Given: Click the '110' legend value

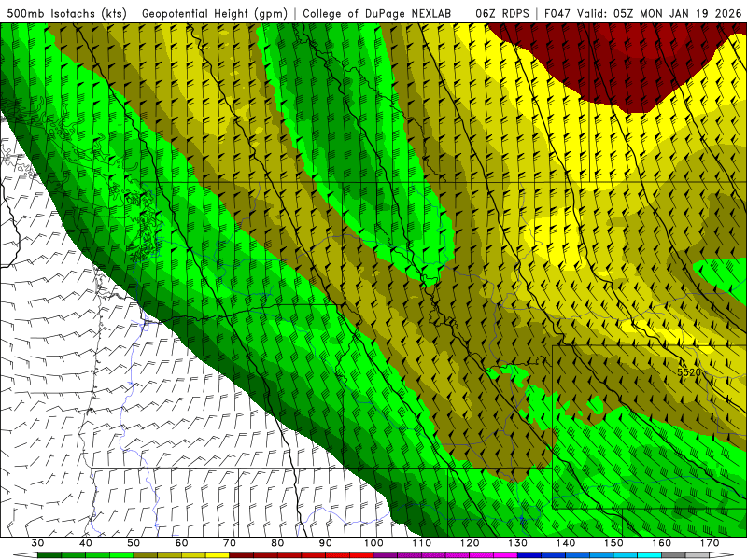Looking at the screenshot, I should pos(422,543).
